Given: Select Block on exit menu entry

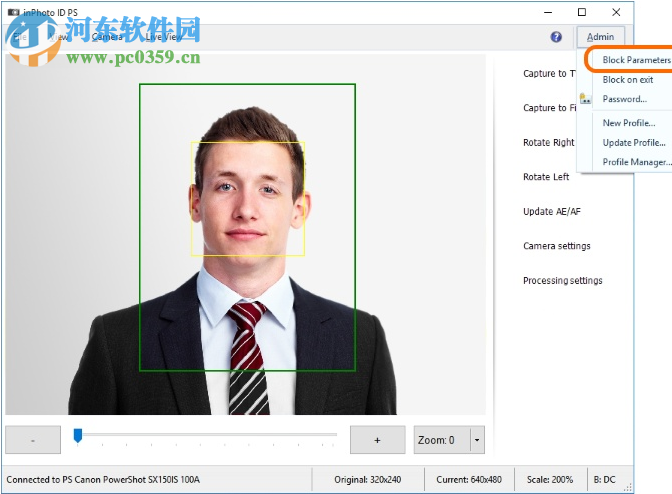Looking at the screenshot, I should point(627,80).
